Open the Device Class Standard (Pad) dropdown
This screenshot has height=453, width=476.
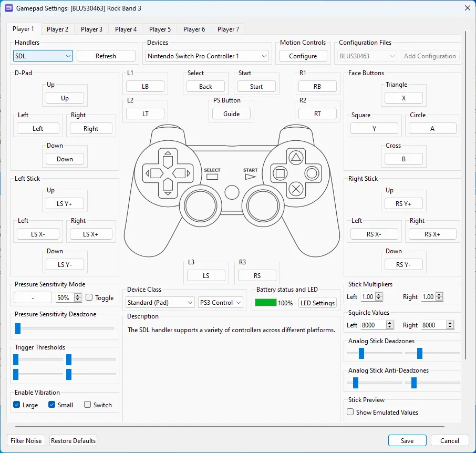coord(160,302)
